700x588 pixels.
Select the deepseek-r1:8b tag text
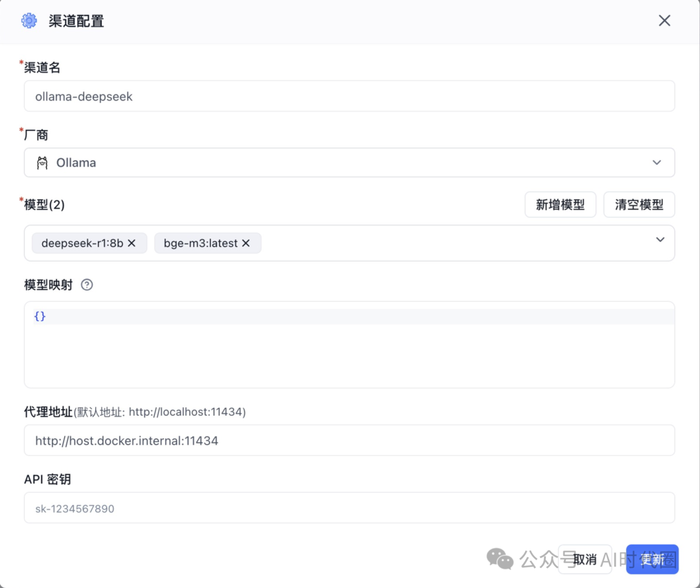[82, 243]
